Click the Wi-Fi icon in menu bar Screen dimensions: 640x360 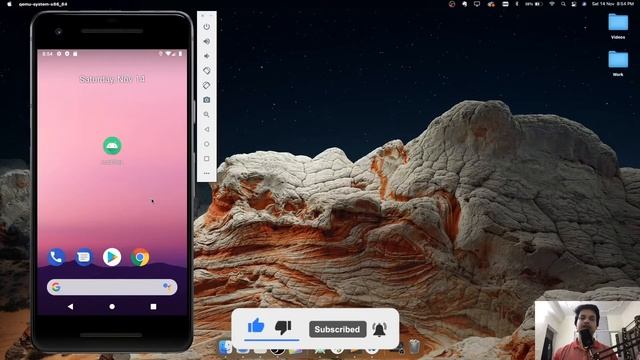coord(552,4)
